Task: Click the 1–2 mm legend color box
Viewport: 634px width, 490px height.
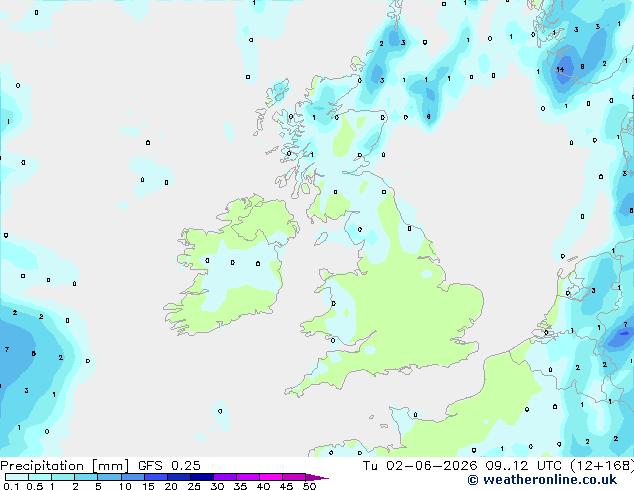Action: 63,477
